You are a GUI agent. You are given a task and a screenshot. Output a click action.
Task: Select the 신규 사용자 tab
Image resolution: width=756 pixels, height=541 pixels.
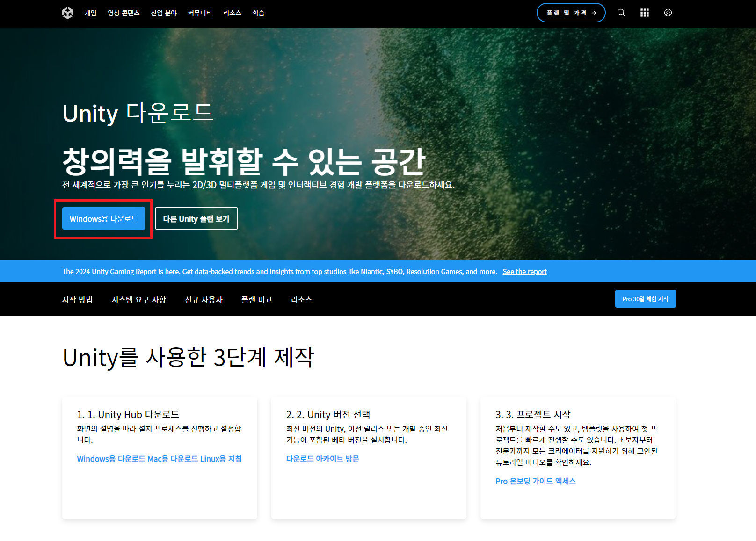click(x=204, y=299)
